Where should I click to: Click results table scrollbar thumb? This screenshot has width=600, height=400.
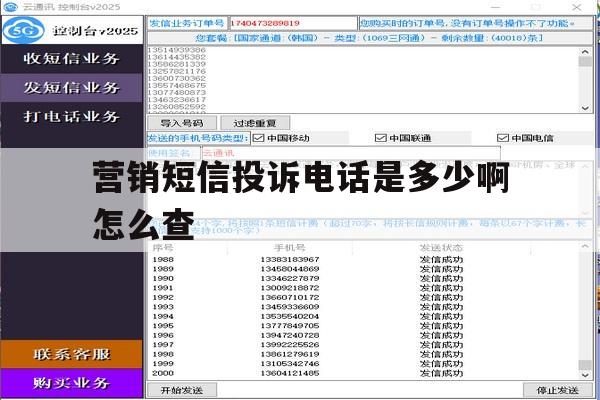click(x=585, y=365)
